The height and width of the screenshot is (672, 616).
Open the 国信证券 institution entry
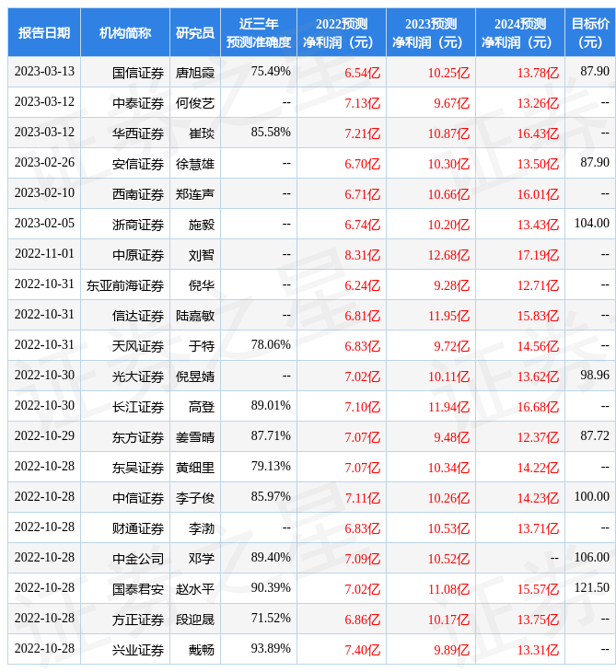138,72
